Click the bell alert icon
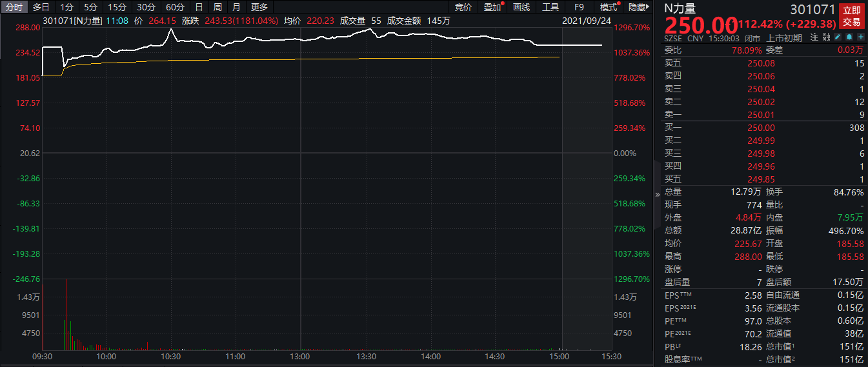Viewport: 868px width, 367px height. [x=849, y=38]
